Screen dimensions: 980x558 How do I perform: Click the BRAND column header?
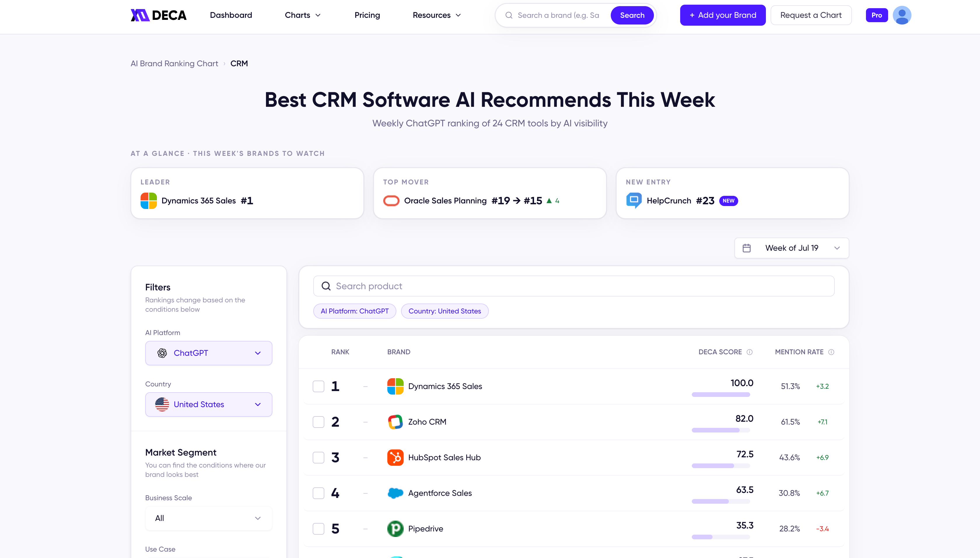(399, 352)
